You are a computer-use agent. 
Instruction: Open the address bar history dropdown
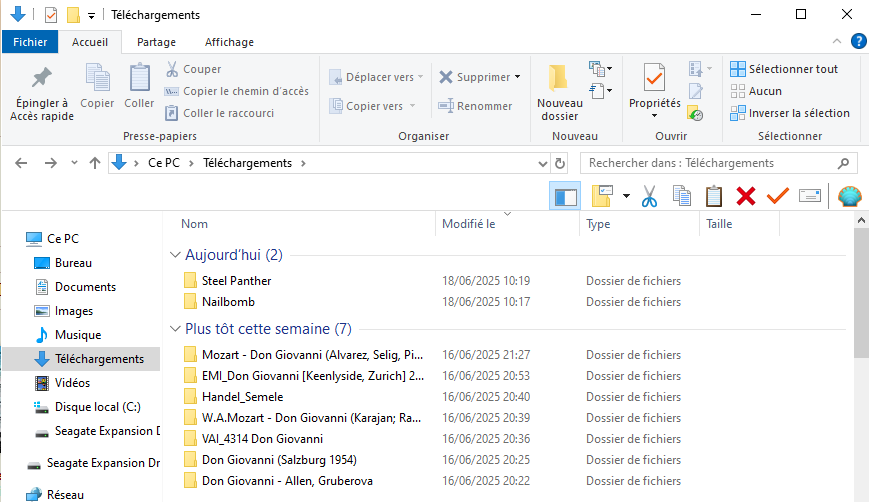click(543, 164)
